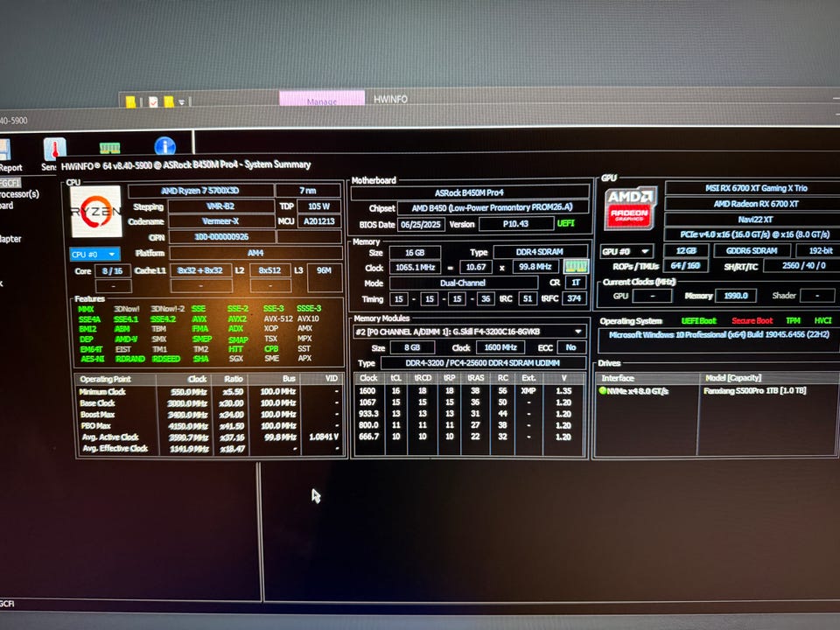Click the checkmark properties quick-access icon
This screenshot has width=840, height=630.
(153, 101)
